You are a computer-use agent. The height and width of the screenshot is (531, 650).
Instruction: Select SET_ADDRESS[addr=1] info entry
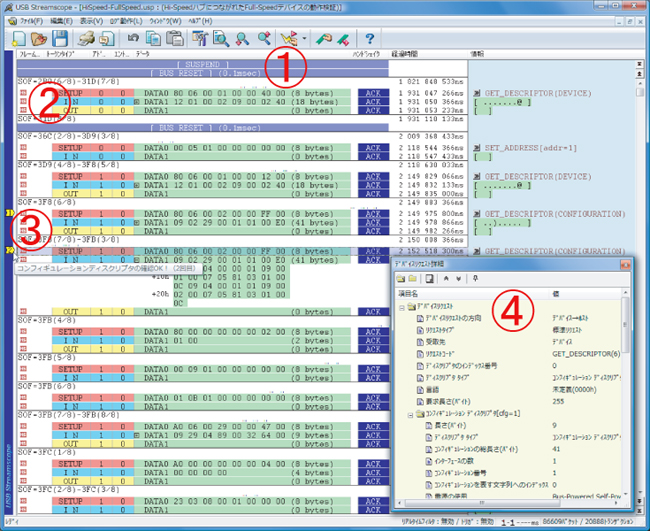click(530, 148)
